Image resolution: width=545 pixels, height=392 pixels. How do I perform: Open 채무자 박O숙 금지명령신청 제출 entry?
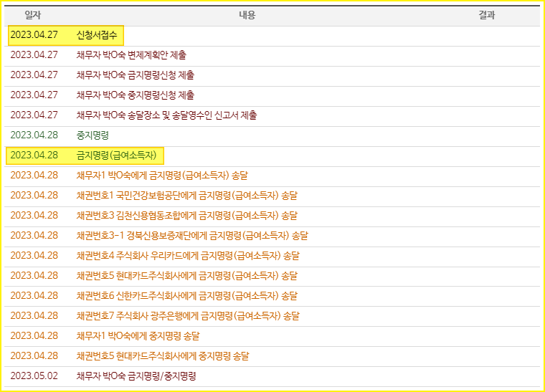click(x=136, y=75)
